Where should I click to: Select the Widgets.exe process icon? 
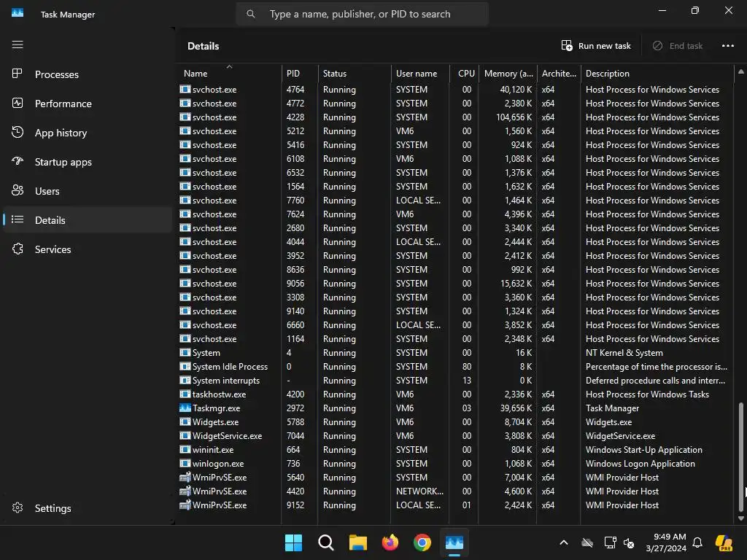[x=185, y=422]
